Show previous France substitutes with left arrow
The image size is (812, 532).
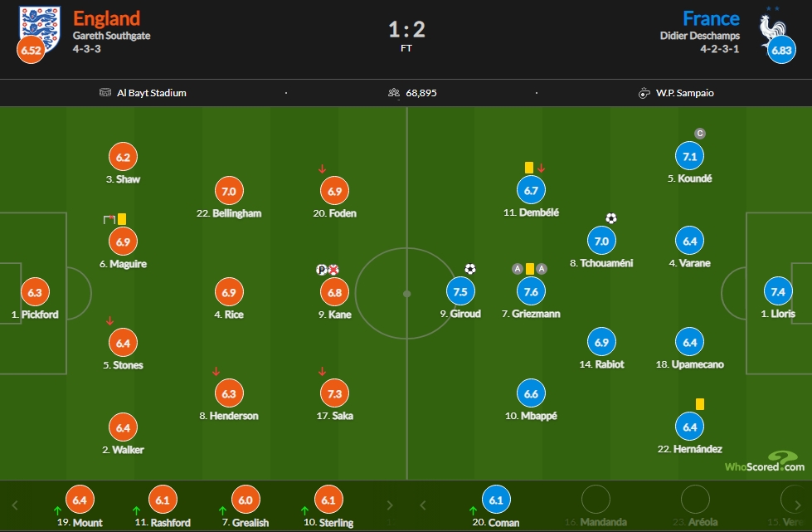click(x=422, y=505)
